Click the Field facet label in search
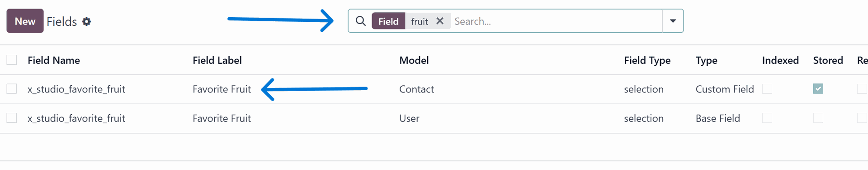The width and height of the screenshot is (868, 170). coord(388,21)
